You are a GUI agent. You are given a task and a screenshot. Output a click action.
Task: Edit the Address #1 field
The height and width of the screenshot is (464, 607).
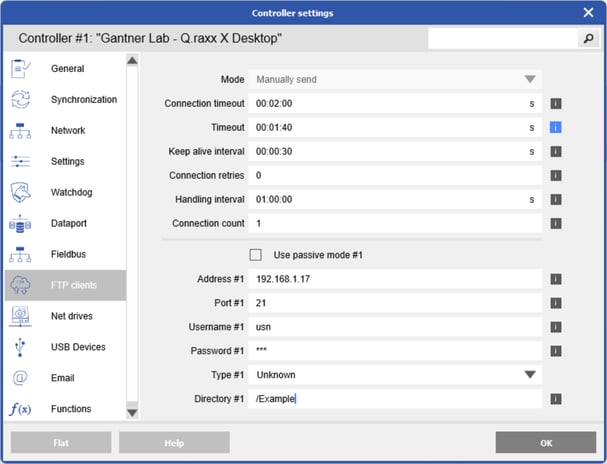click(x=395, y=279)
